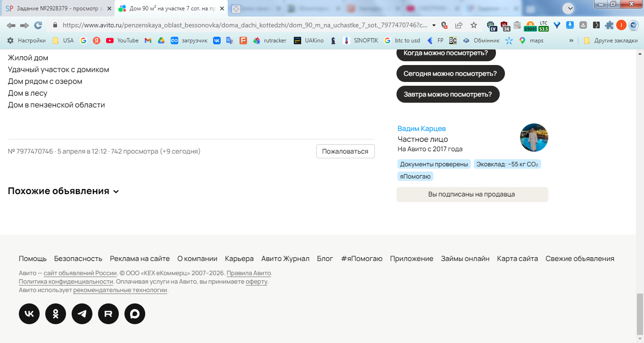Open the Авито Журнал footer link

pos(285,259)
